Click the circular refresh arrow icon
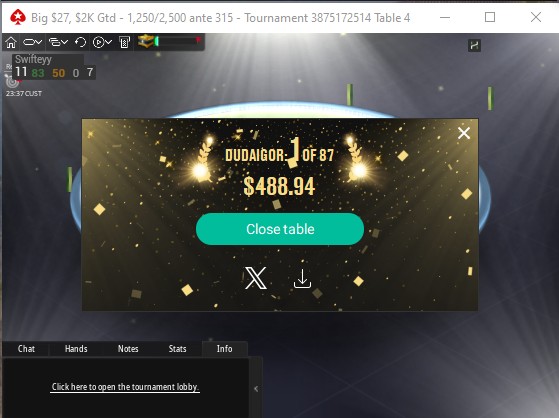The width and height of the screenshot is (559, 418). (81, 42)
